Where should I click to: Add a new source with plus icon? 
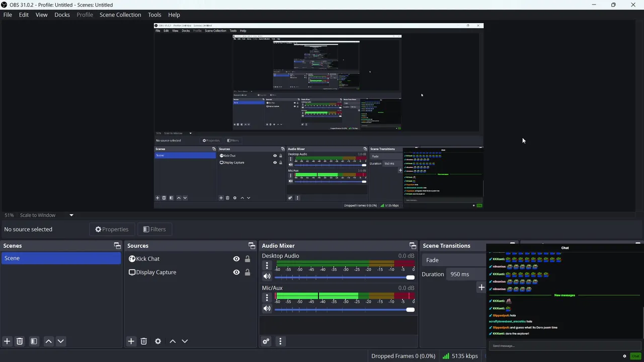point(131,341)
